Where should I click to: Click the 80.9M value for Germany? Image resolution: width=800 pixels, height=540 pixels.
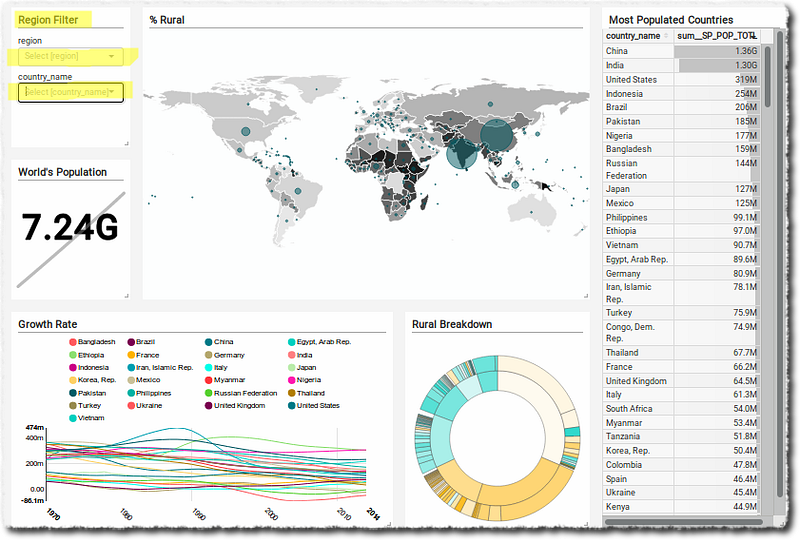[x=745, y=274]
